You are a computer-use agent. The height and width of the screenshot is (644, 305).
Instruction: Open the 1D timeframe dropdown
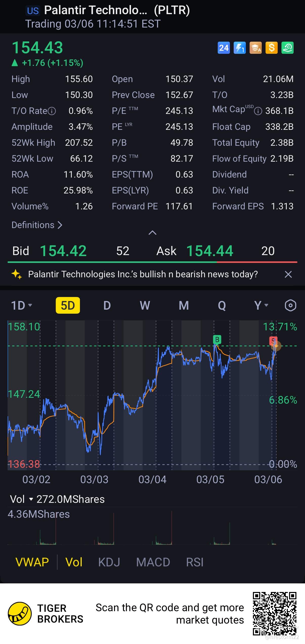tap(21, 305)
